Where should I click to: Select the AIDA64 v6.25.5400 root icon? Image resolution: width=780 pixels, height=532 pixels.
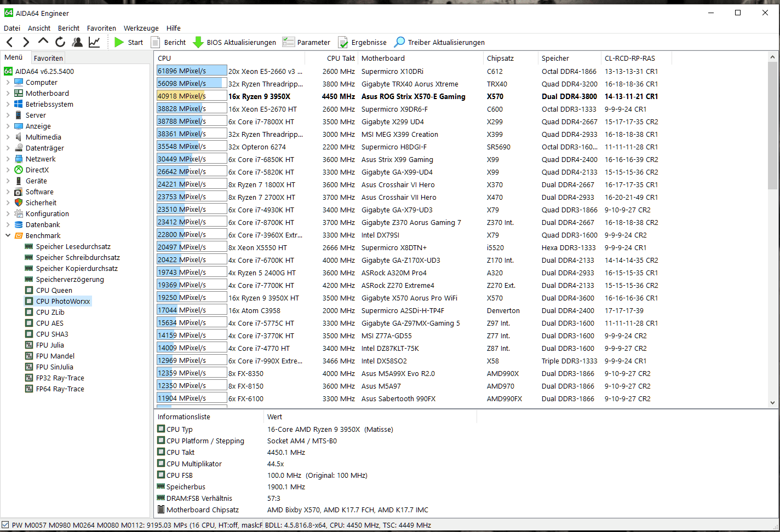[8, 71]
